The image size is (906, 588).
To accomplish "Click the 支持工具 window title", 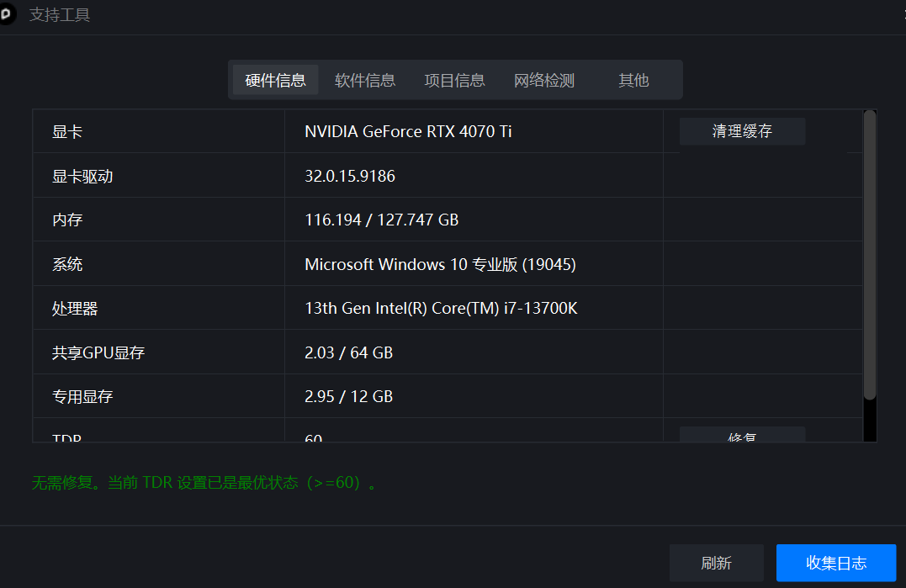I will pyautogui.click(x=60, y=15).
